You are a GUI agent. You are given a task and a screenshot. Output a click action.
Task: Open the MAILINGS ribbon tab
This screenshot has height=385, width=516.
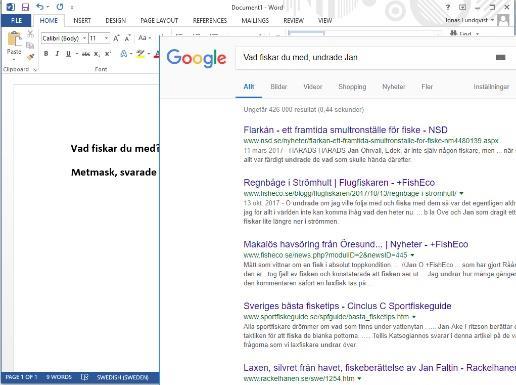pyautogui.click(x=255, y=21)
